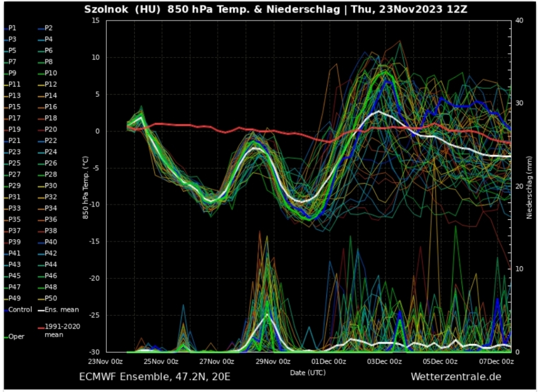Select the P40 legend entry
The width and height of the screenshot is (539, 392).
51,242
